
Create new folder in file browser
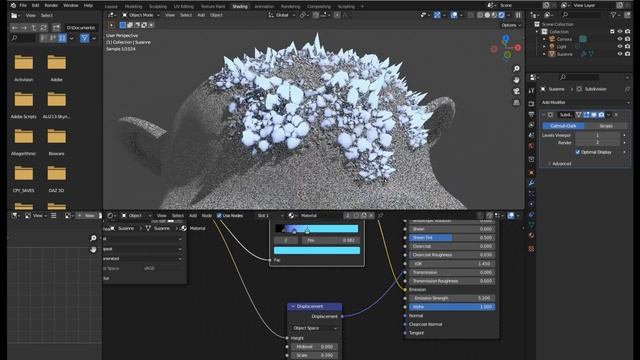click(56, 27)
